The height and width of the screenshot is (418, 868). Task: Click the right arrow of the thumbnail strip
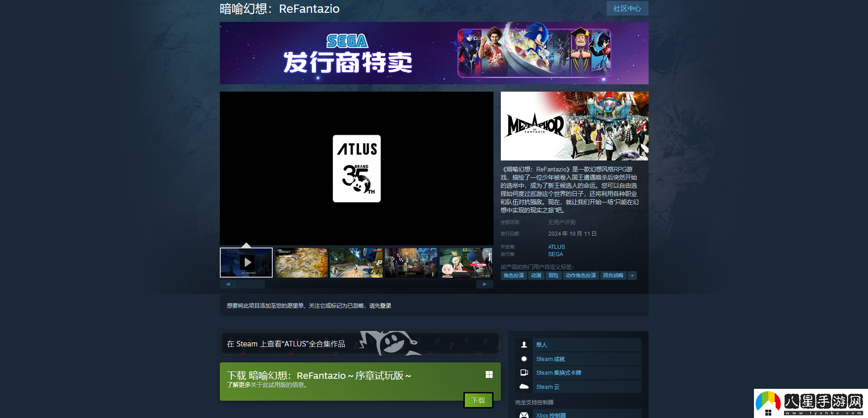coord(485,284)
